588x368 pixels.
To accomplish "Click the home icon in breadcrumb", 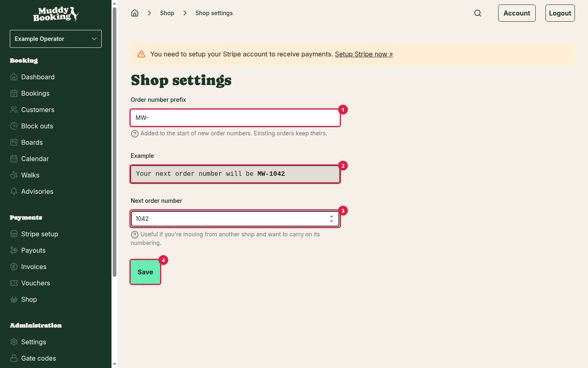I will tap(135, 13).
